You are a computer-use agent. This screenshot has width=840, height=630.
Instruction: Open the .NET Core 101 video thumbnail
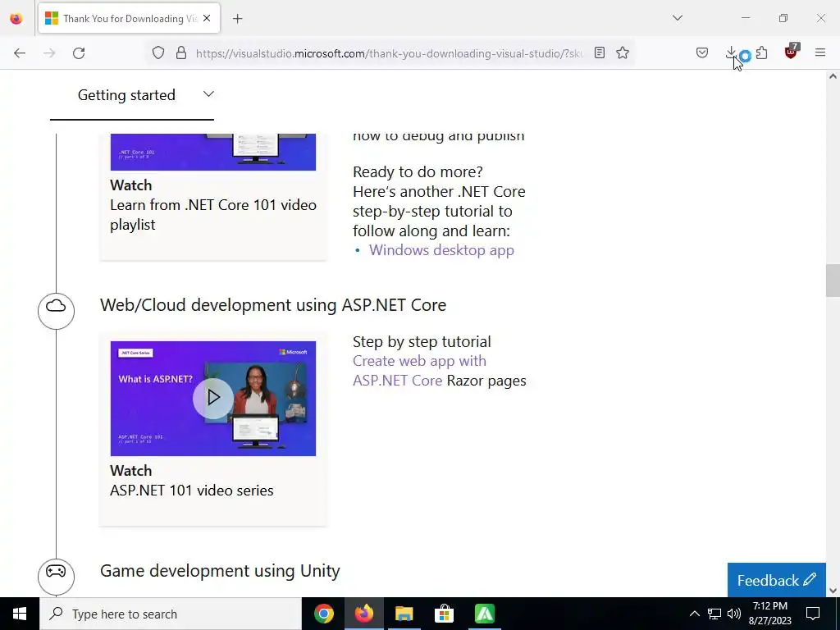[213, 152]
